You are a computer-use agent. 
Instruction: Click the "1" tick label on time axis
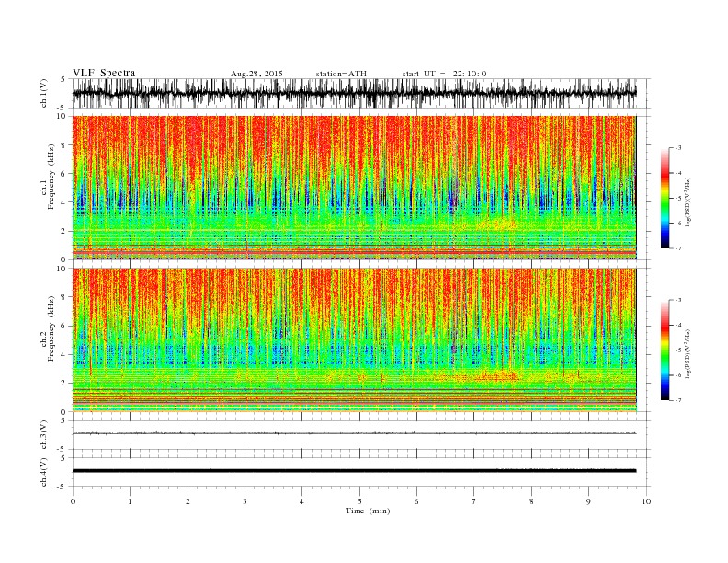coord(130,501)
